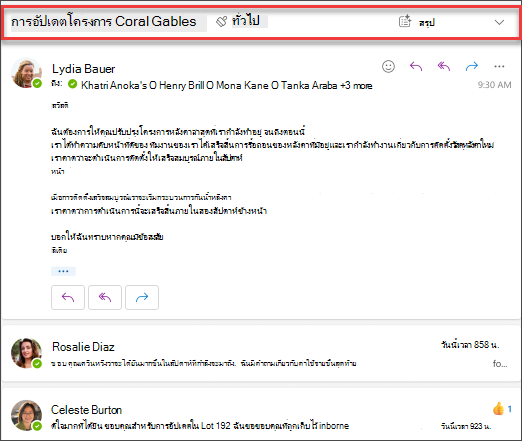The width and height of the screenshot is (522, 441).
Task: Click the bottom Forward button
Action: coord(142,297)
